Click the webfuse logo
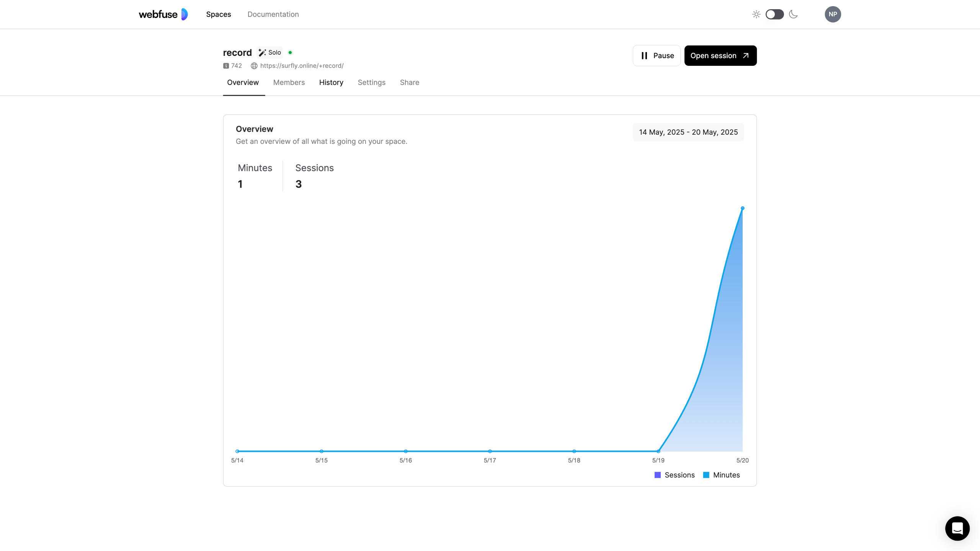 [163, 14]
